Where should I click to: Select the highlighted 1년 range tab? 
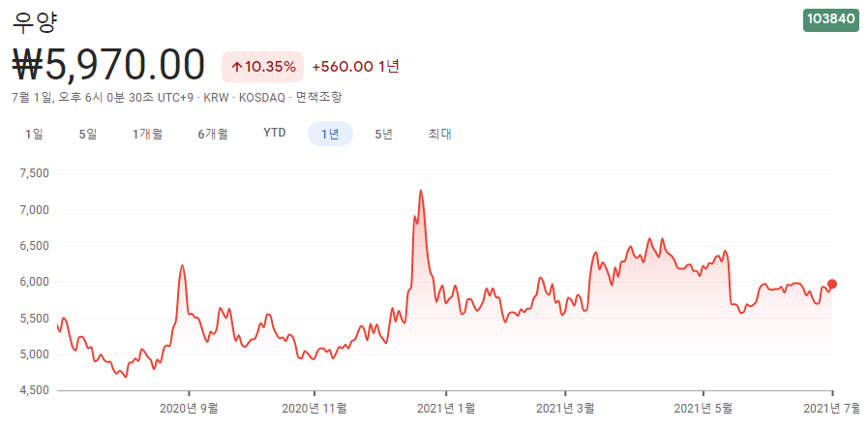(x=331, y=134)
